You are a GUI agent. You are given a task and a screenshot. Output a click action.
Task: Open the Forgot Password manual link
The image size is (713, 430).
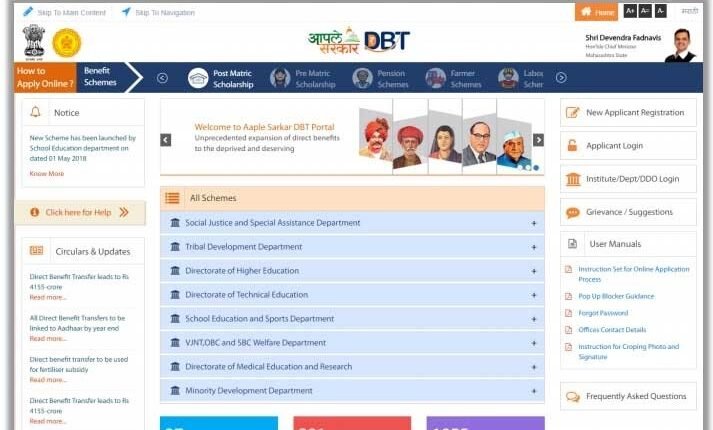(x=603, y=313)
